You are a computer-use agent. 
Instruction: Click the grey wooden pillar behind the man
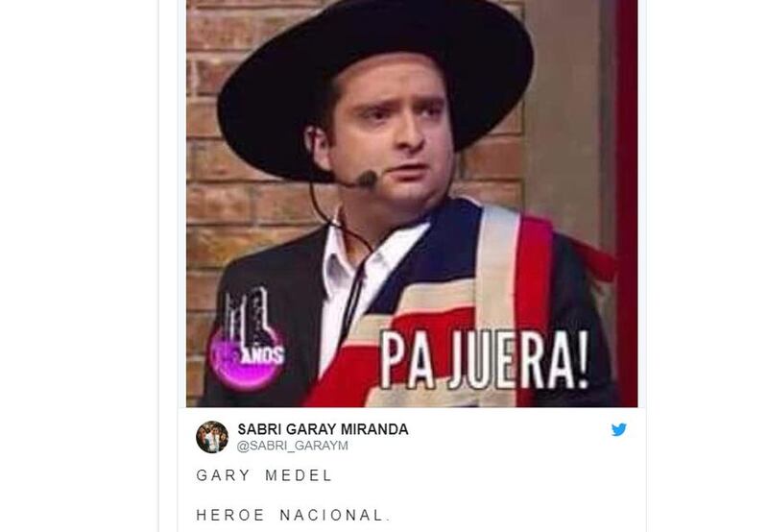coord(564,123)
